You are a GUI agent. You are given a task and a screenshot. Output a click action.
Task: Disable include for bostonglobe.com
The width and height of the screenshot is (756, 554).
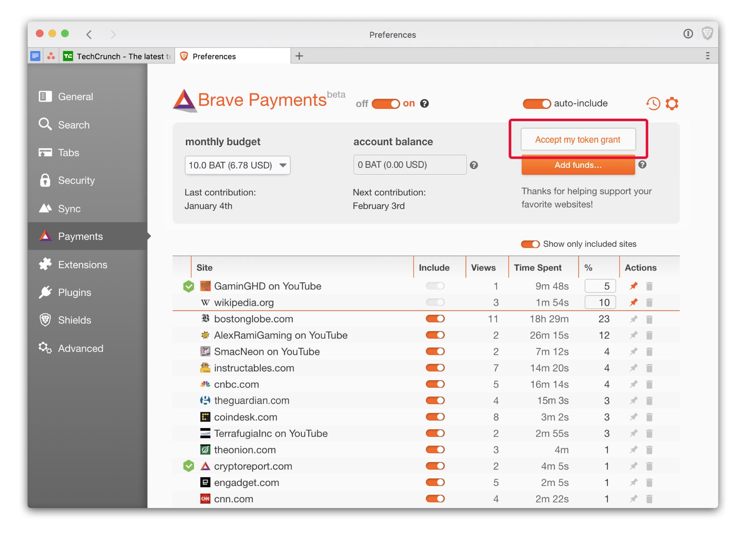[435, 319]
